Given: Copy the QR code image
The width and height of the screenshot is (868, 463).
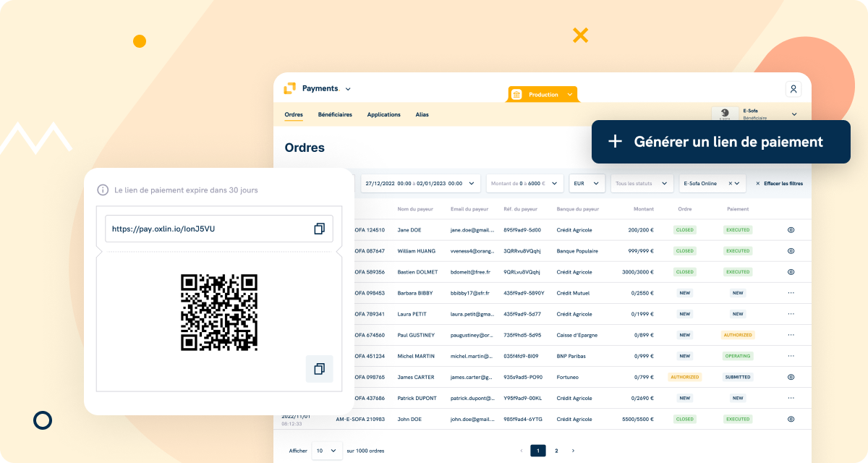Looking at the screenshot, I should pyautogui.click(x=319, y=369).
